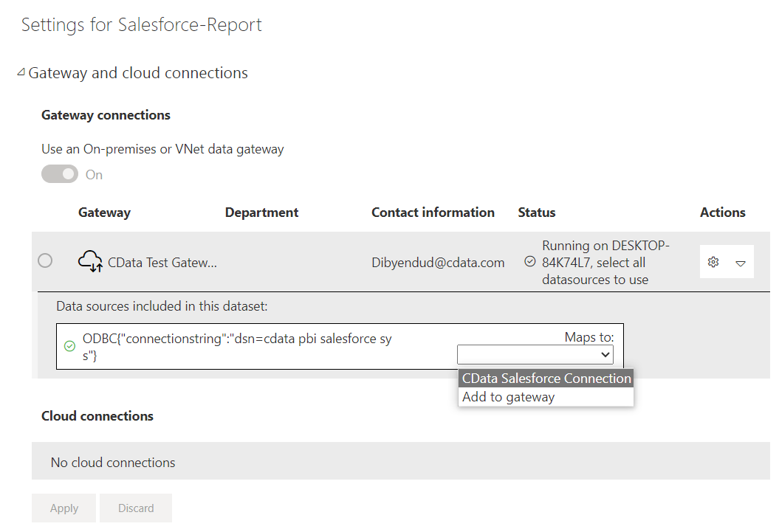The image size is (779, 532).
Task: Select Add to gateway option
Action: point(508,397)
